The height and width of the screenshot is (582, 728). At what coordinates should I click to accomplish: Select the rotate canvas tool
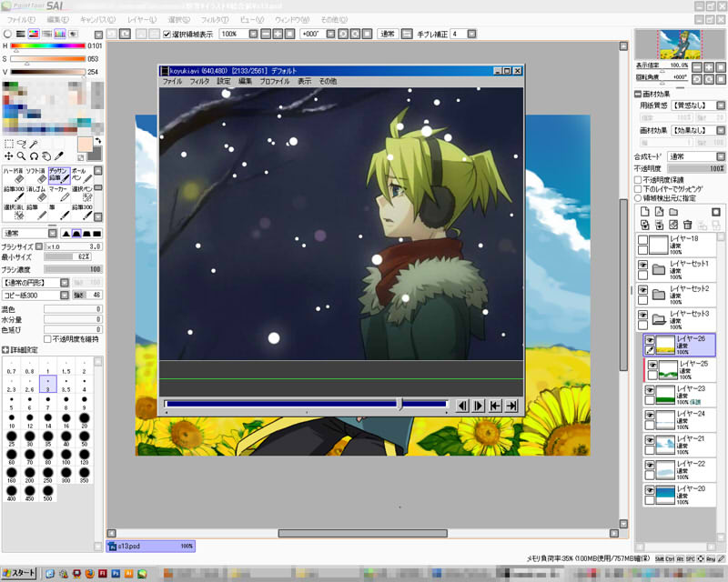pos(34,156)
